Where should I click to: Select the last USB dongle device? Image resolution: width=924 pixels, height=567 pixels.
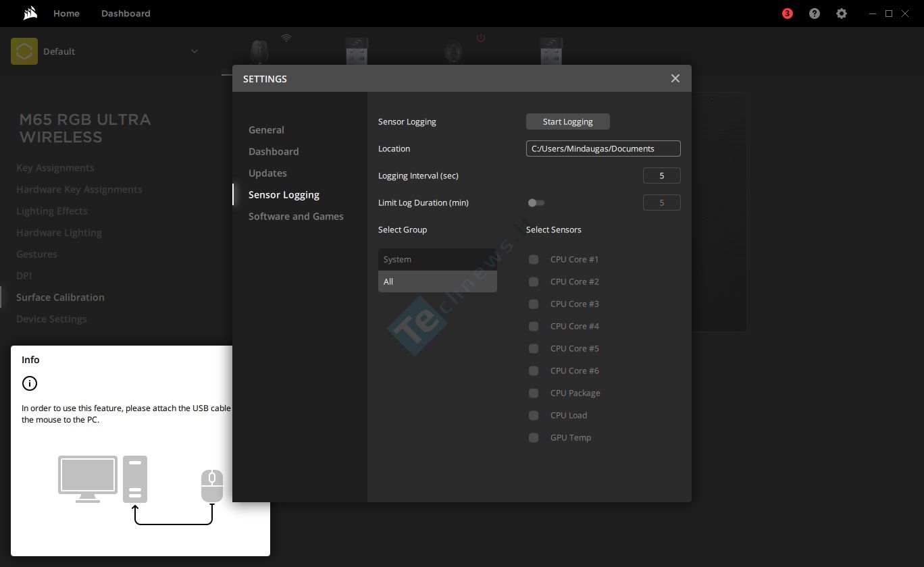[551, 51]
